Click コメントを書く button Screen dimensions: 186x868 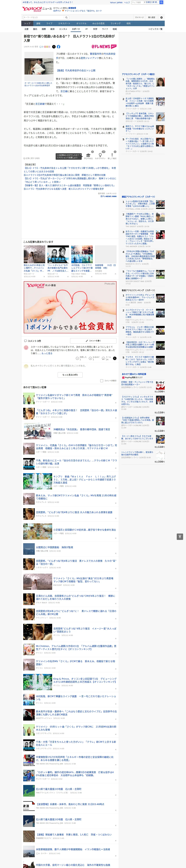coord(93,341)
